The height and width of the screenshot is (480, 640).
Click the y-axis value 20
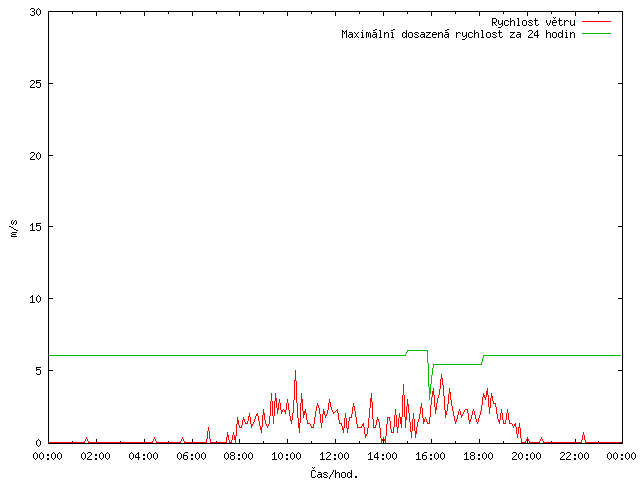(36, 156)
